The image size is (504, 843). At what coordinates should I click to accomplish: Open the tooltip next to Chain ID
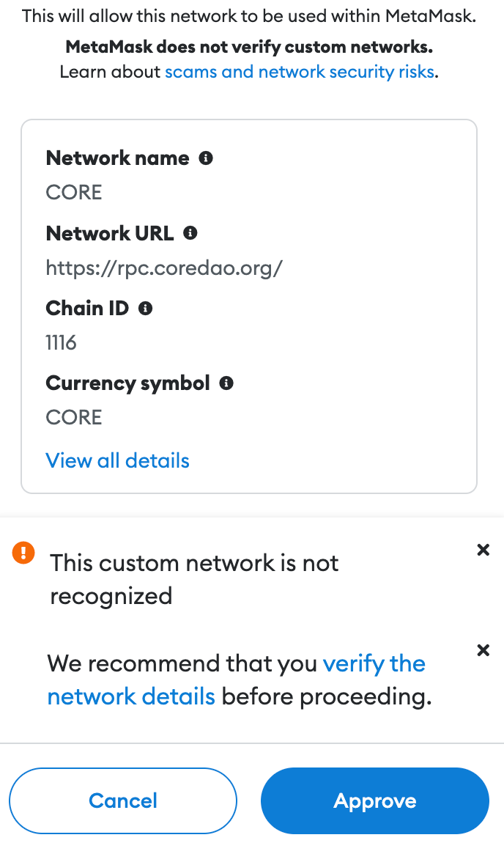coord(145,308)
